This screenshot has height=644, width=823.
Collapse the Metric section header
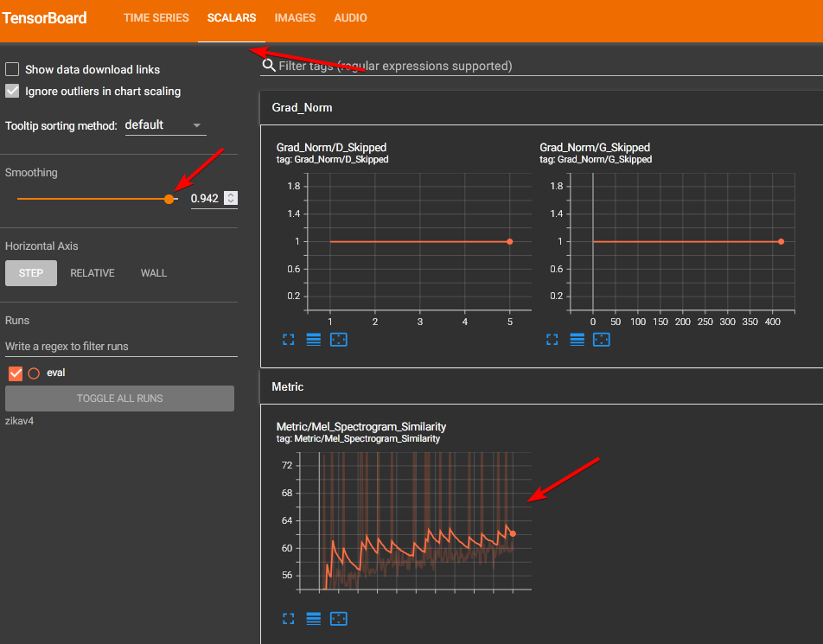click(x=288, y=387)
